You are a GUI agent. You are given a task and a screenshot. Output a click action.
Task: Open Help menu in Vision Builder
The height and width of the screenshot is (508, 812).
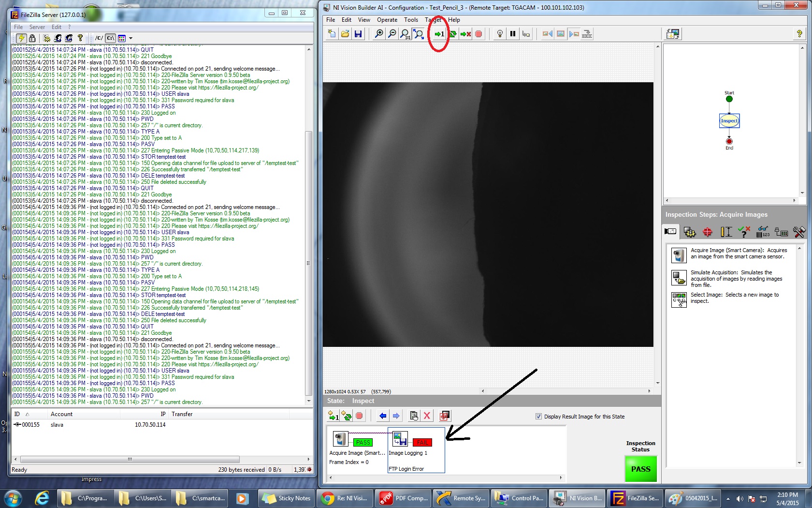tap(454, 20)
